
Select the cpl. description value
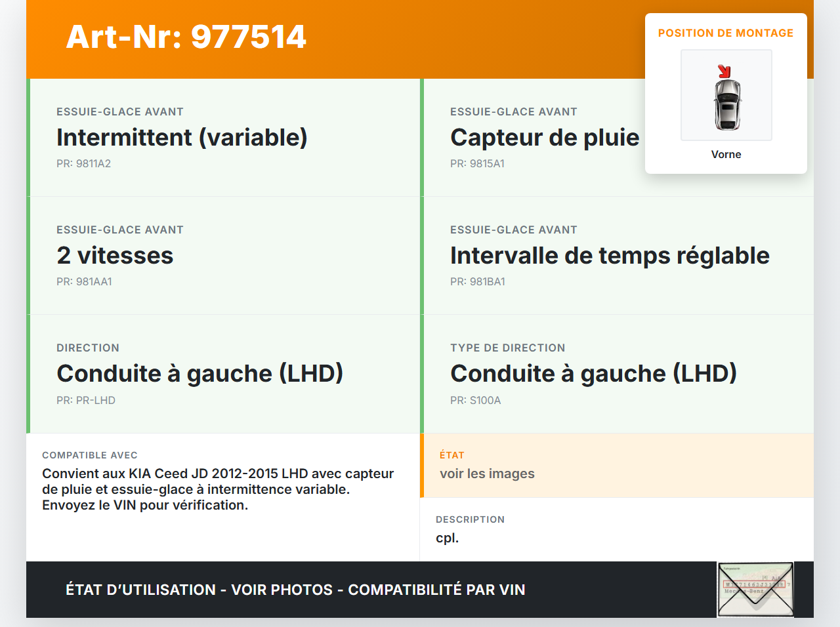pos(448,538)
